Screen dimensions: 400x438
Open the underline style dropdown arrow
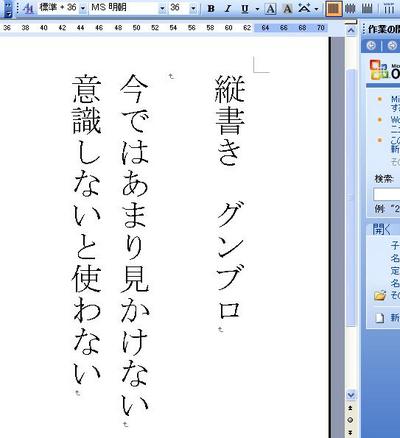click(257, 9)
